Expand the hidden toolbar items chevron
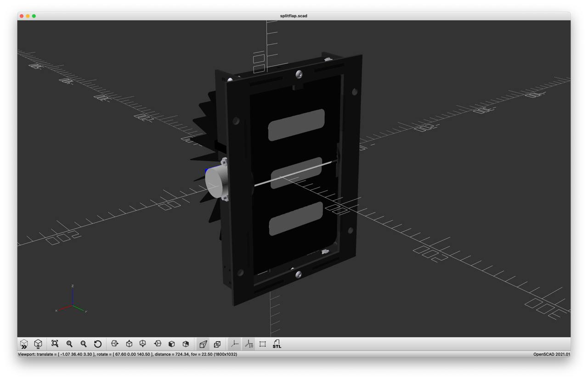 point(23,343)
